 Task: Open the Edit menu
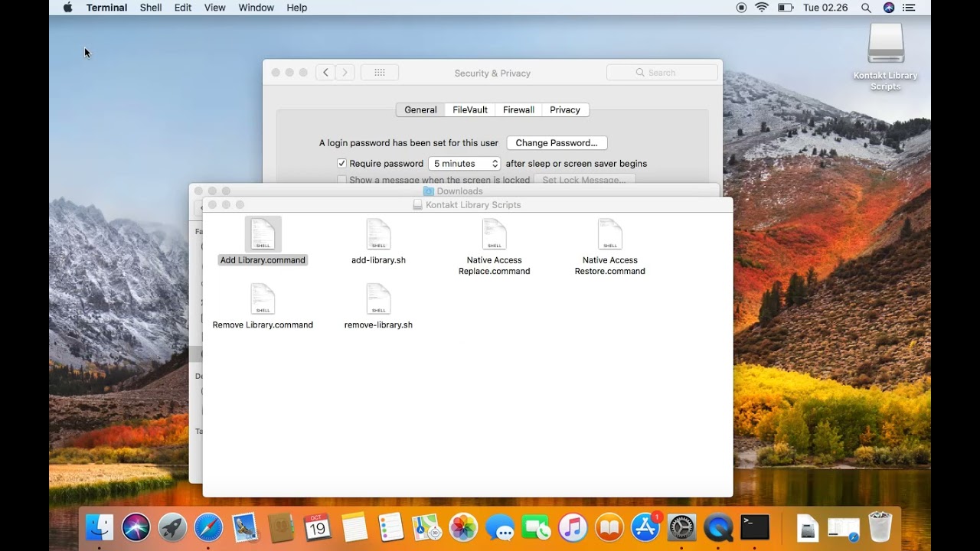(x=183, y=8)
